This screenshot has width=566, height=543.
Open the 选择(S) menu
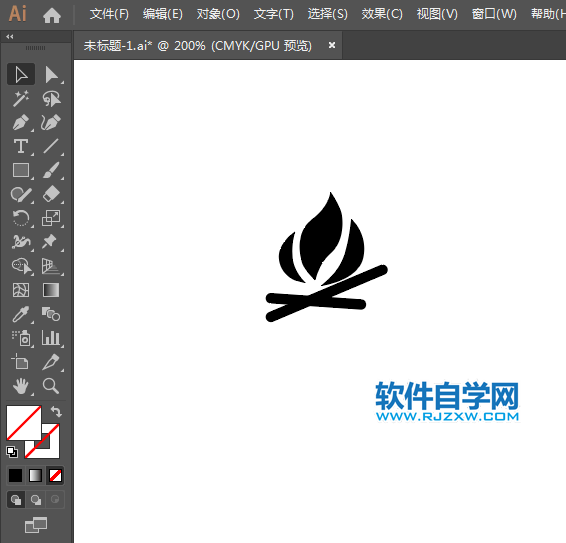click(328, 14)
